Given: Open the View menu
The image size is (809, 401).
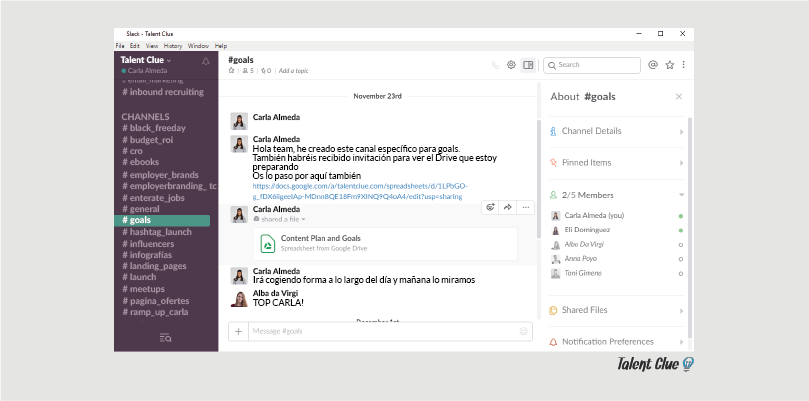Looking at the screenshot, I should [x=152, y=46].
